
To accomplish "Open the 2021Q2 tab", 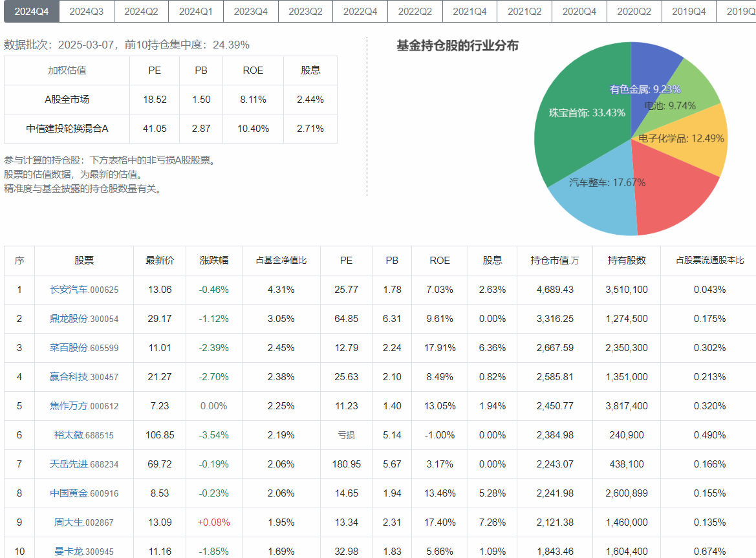I will tap(524, 11).
